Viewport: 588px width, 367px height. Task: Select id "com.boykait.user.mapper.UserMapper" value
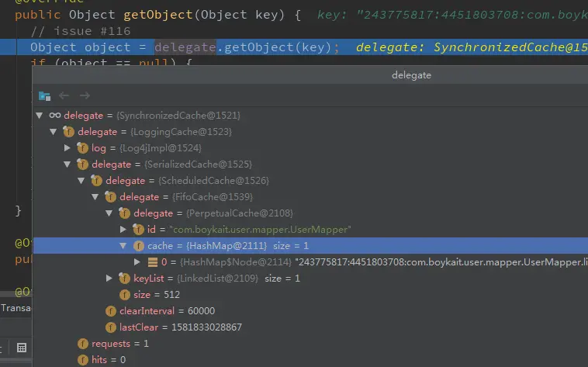pos(260,230)
